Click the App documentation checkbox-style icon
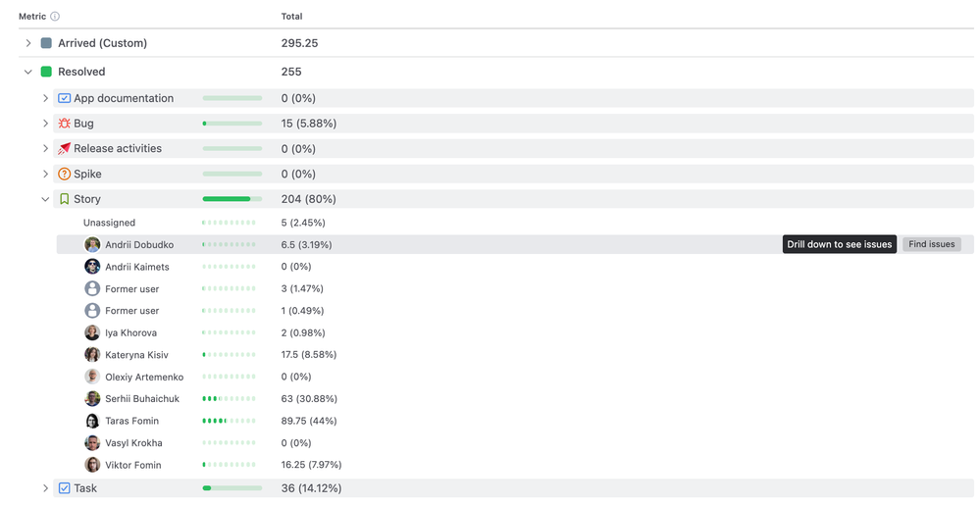Viewport: 980px width, 507px height. coord(64,98)
